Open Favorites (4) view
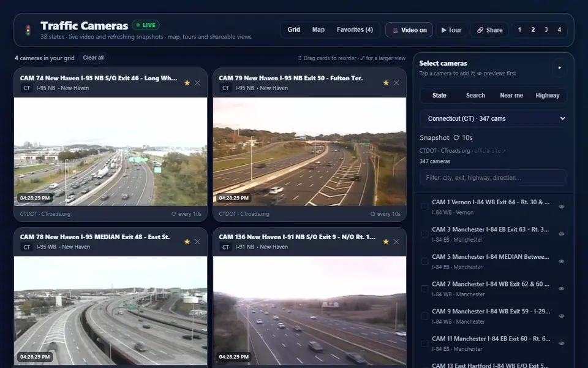The width and height of the screenshot is (588, 368). pos(355,29)
